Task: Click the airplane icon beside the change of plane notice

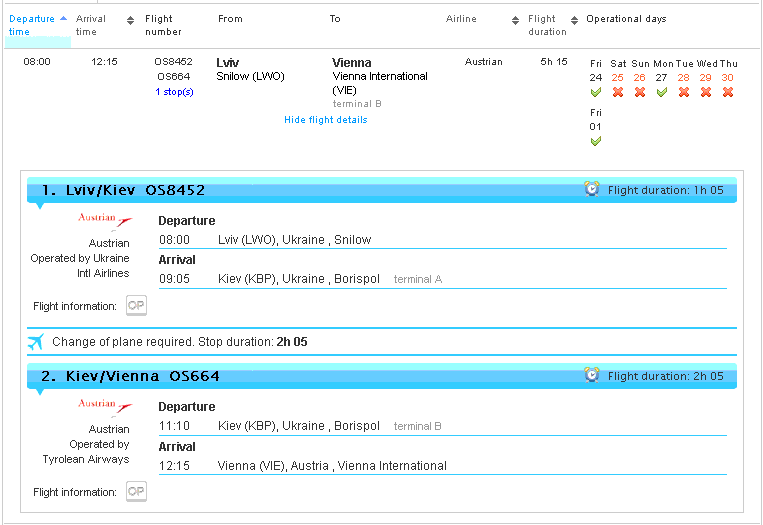Action: click(x=37, y=342)
